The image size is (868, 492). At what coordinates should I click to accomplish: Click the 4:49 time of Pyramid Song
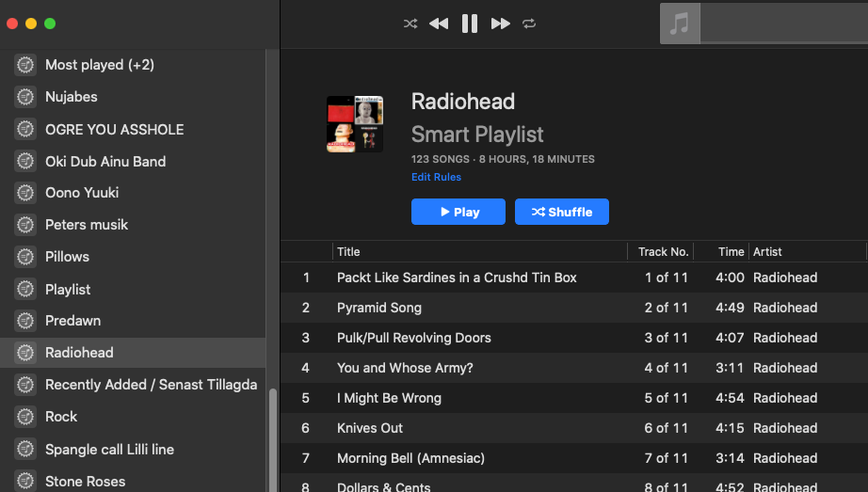[x=730, y=308]
